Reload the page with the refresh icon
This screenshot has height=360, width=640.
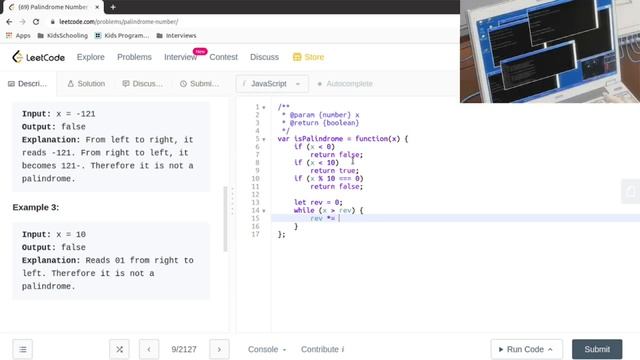coord(36,22)
